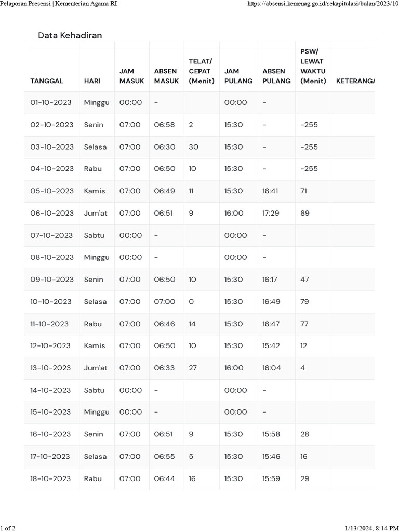Click the JAM MASUK column header
The height and width of the screenshot is (532, 399).
[131, 76]
